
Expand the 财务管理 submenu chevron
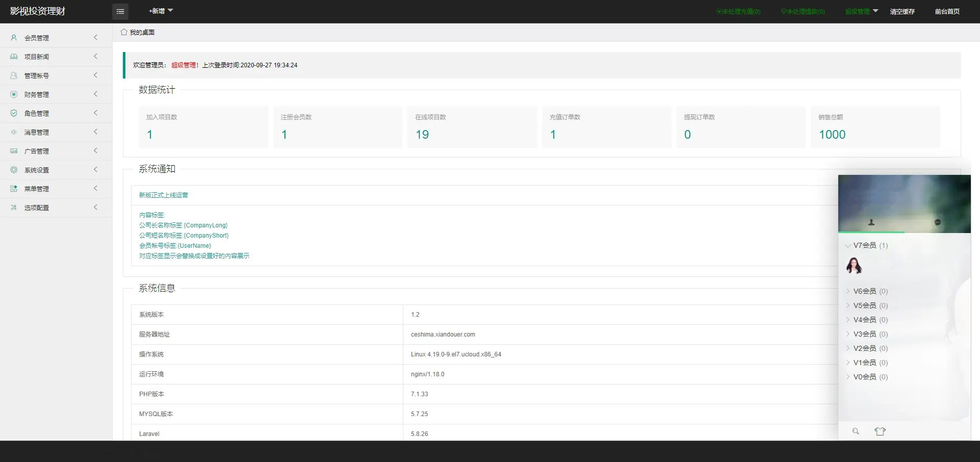point(95,94)
